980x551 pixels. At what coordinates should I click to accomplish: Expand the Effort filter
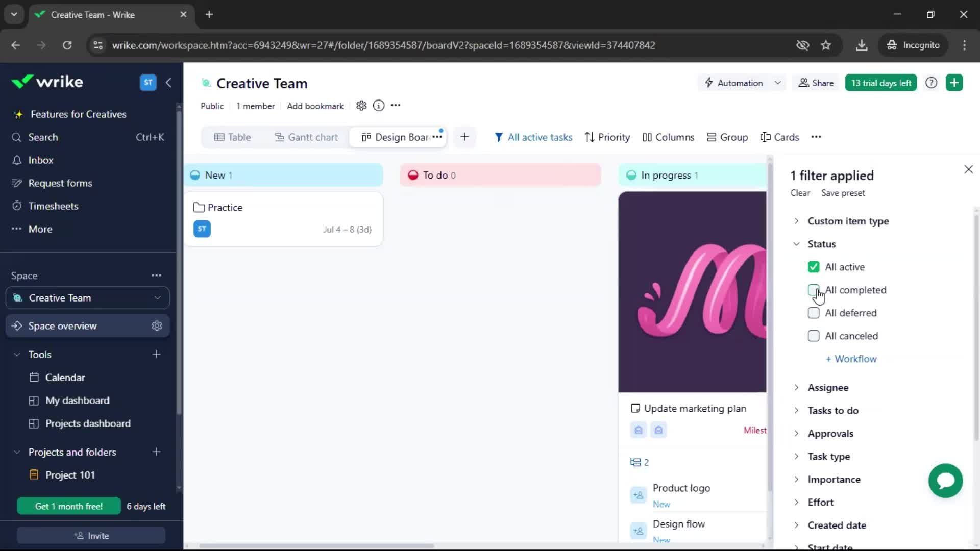[796, 503]
